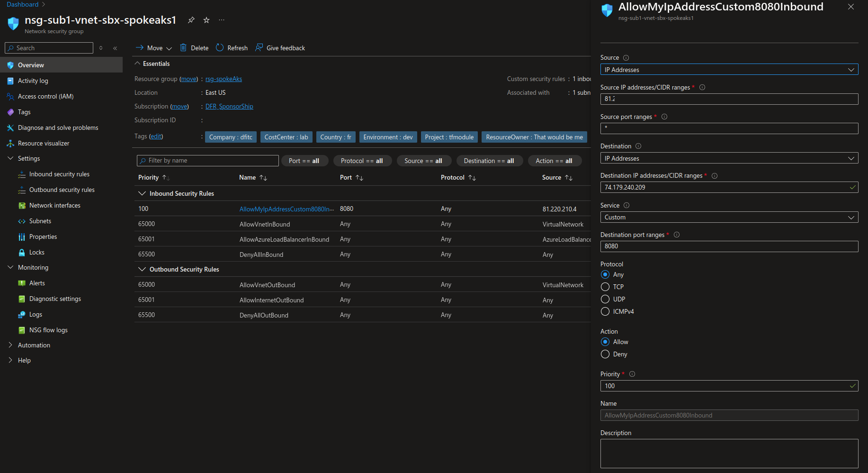This screenshot has width=868, height=473.
Task: Open the rsg-spokeAks resource group link
Action: (224, 79)
